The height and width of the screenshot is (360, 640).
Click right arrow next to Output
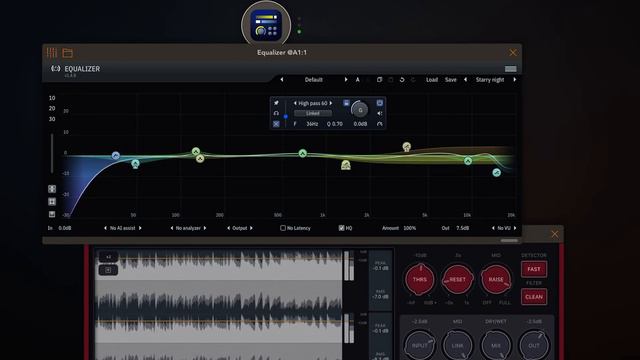(251, 228)
